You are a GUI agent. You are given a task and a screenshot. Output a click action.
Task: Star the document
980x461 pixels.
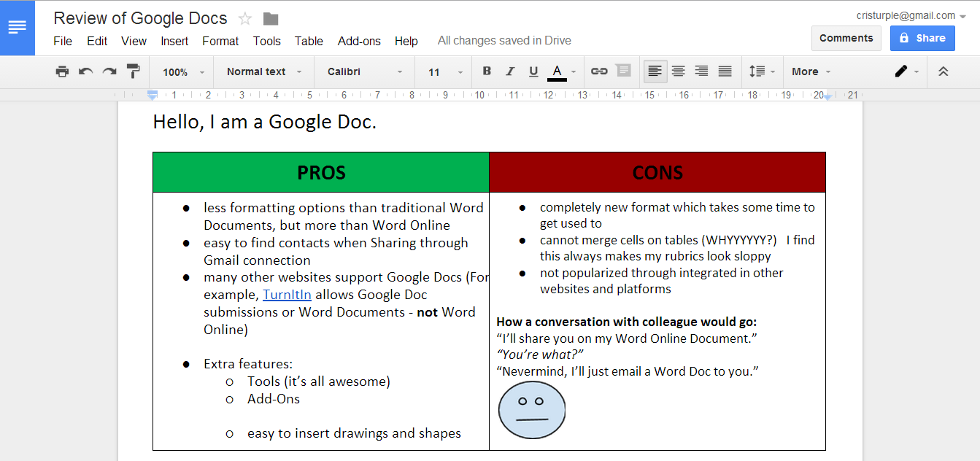[245, 19]
